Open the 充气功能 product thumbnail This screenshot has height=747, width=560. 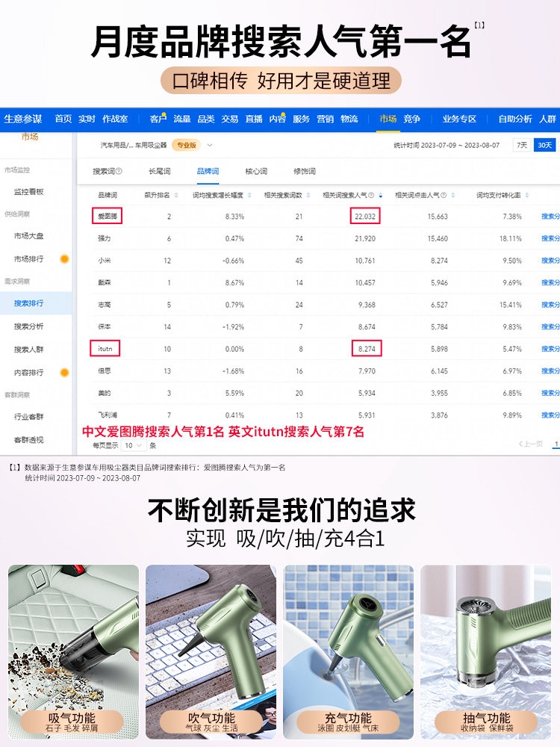[x=348, y=651]
